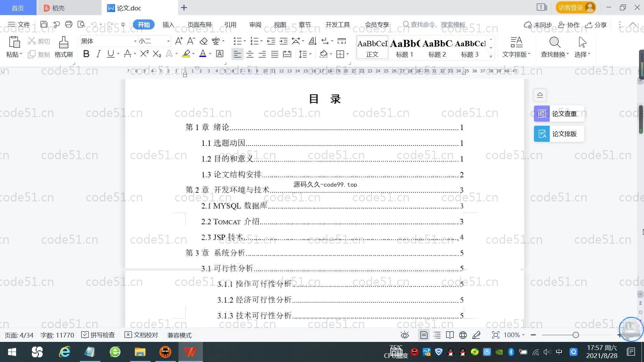644x362 pixels.
Task: Toggle distributed alignment
Action: tap(287, 54)
